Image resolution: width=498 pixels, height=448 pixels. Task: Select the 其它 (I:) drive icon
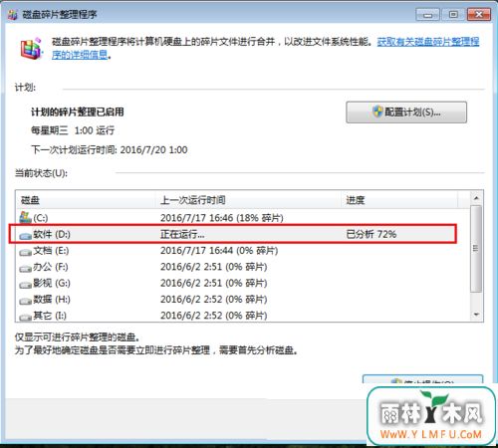25,317
